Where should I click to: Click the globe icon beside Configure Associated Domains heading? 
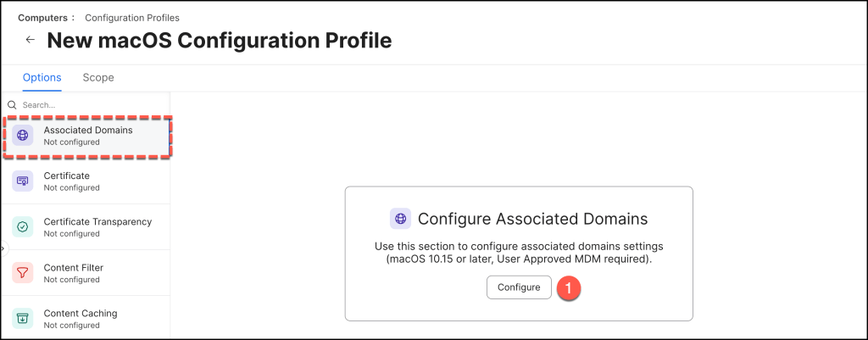pyautogui.click(x=400, y=218)
